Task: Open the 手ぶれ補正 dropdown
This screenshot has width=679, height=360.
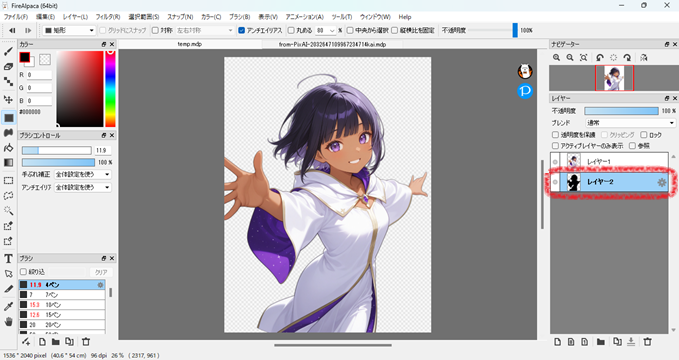Action: (83, 174)
